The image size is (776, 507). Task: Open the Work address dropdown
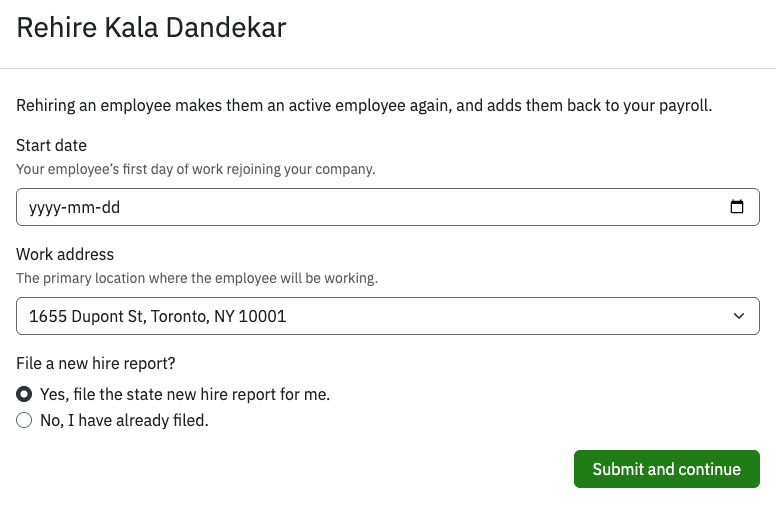click(x=387, y=316)
